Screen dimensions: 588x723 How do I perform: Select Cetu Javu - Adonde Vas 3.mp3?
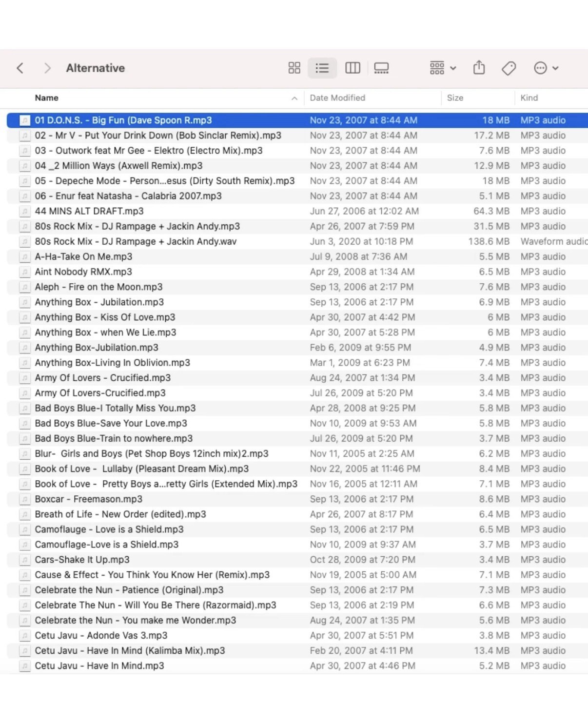(x=101, y=635)
